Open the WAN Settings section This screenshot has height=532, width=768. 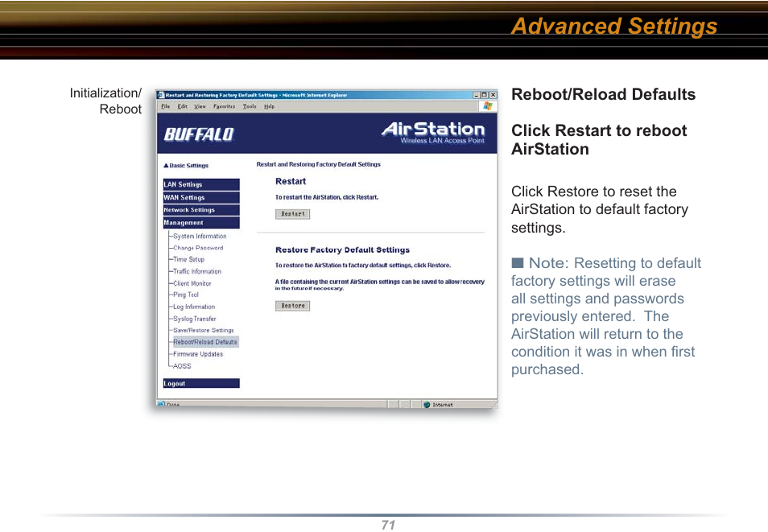(201, 197)
